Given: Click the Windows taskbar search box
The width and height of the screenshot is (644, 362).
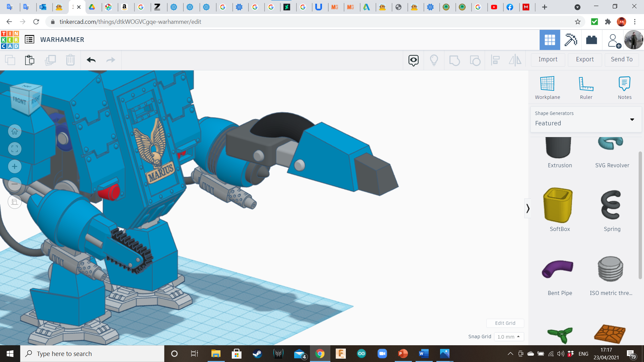Looking at the screenshot, I should [x=92, y=354].
